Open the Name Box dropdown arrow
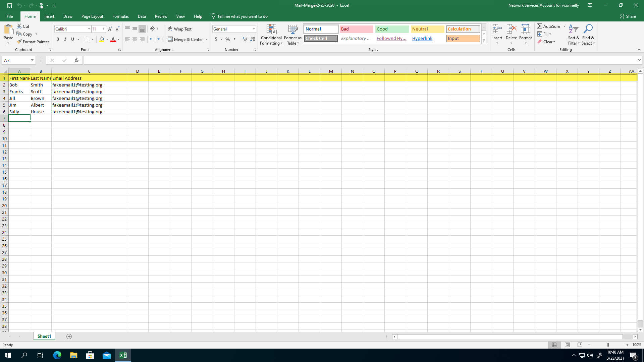Screen dimensions: 644x362 pos(32,60)
